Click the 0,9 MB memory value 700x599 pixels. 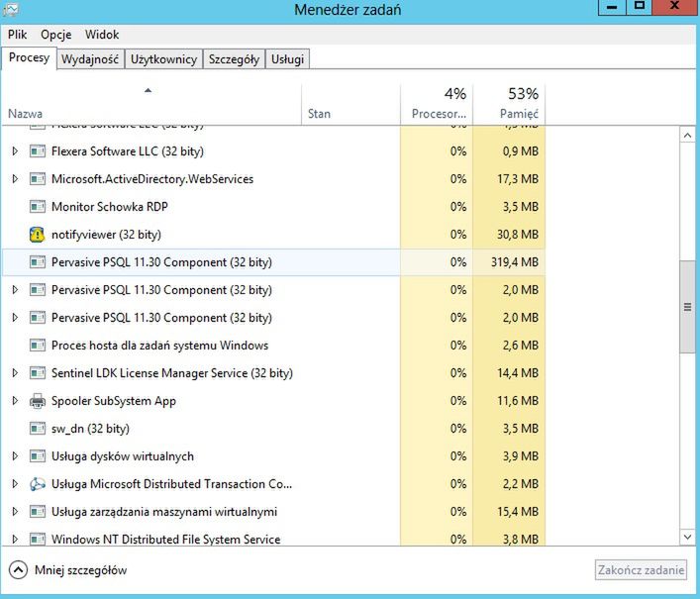click(521, 151)
